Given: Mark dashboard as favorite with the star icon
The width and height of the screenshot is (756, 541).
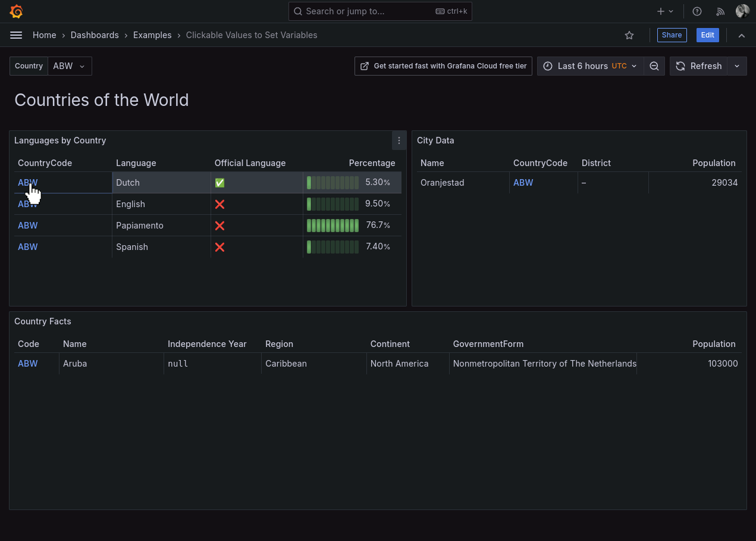Looking at the screenshot, I should point(629,35).
